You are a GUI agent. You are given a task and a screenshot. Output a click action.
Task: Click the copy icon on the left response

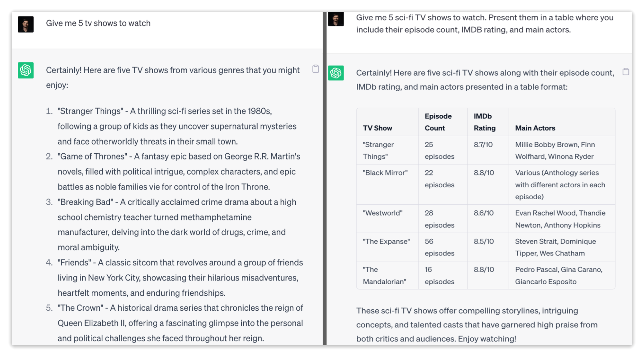316,69
